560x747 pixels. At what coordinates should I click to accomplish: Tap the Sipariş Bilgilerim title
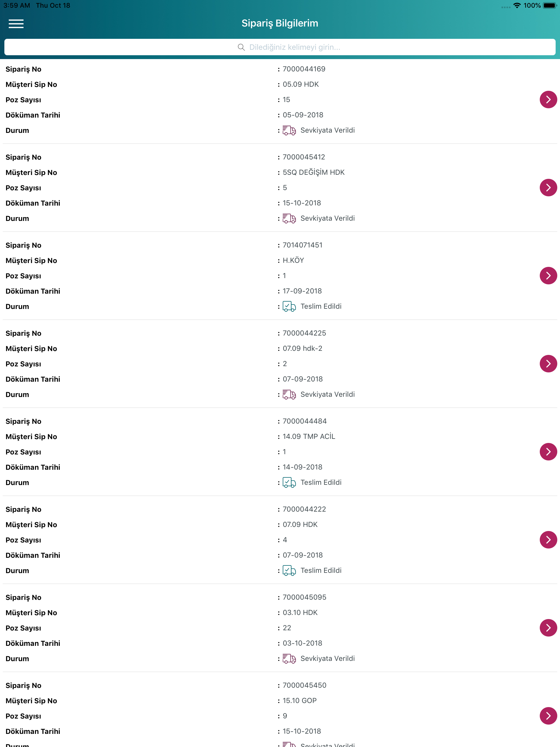click(x=280, y=23)
